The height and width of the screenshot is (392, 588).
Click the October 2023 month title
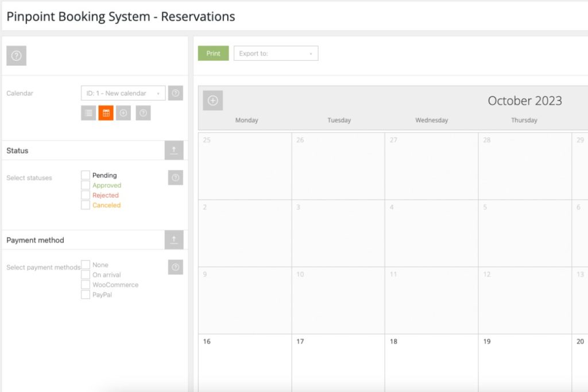(x=525, y=100)
